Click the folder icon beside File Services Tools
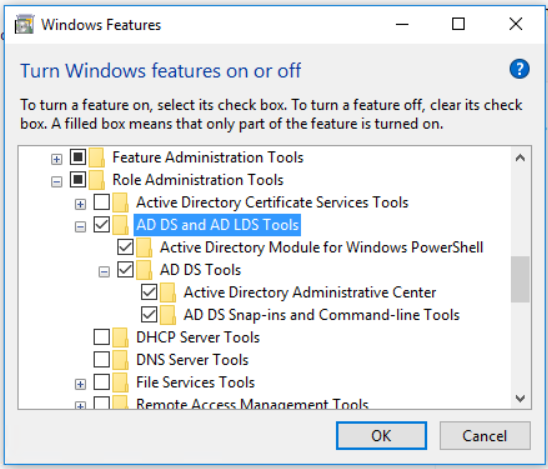Screen dimensions: 548x469 coord(120,382)
